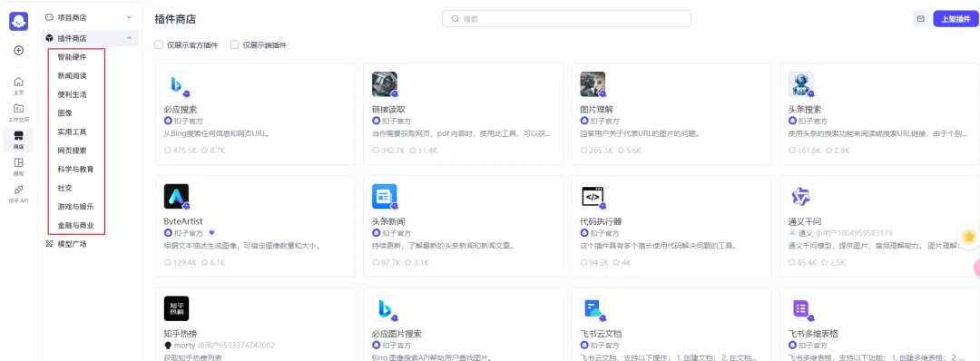Collapse the 插件商店 section chevron
Screen dimensions: 980x361
[x=129, y=38]
